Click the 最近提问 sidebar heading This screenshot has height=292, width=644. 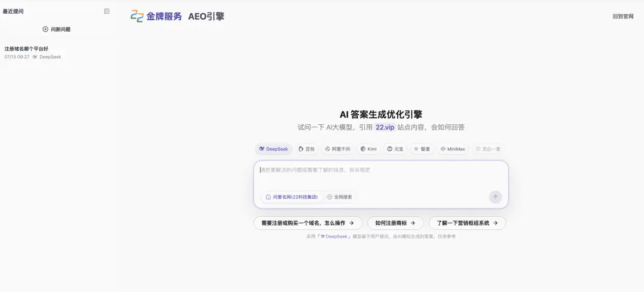click(x=13, y=11)
